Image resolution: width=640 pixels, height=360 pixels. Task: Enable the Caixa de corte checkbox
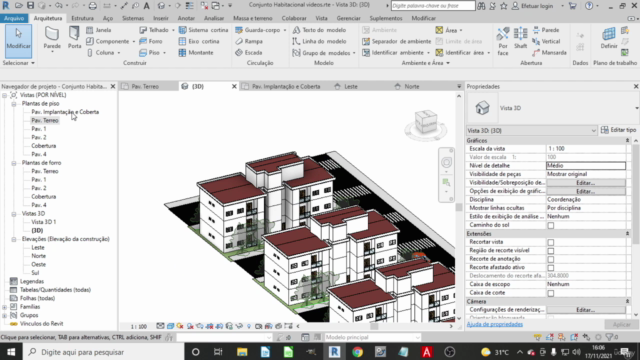tap(551, 293)
